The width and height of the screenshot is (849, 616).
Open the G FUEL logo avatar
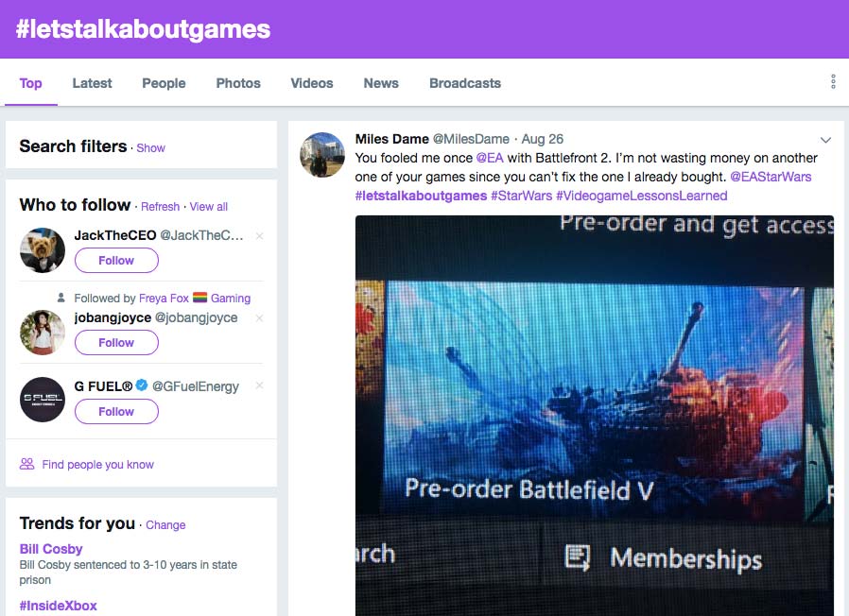tap(43, 400)
